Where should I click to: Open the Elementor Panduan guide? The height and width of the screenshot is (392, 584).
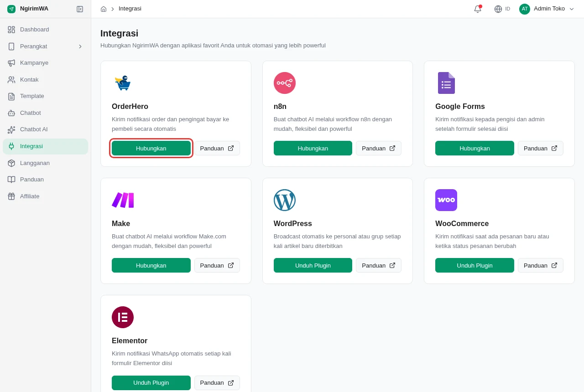coord(217,383)
